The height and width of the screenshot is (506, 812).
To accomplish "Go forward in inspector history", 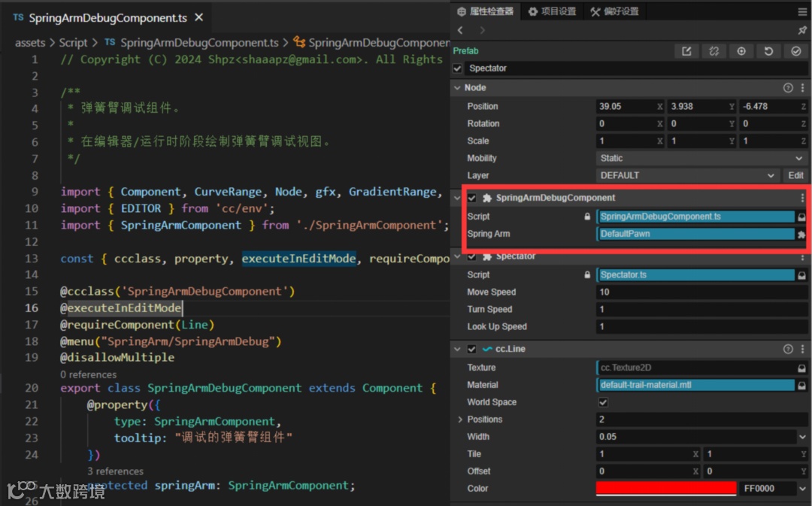I will (482, 30).
